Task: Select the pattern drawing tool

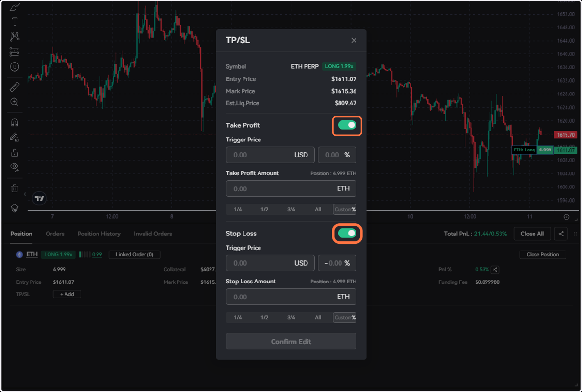Action: [x=15, y=37]
